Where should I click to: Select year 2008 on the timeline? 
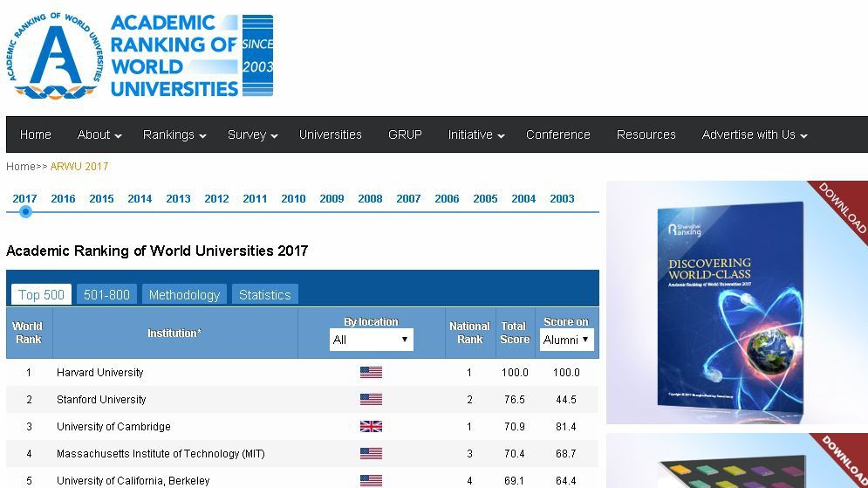click(x=370, y=198)
